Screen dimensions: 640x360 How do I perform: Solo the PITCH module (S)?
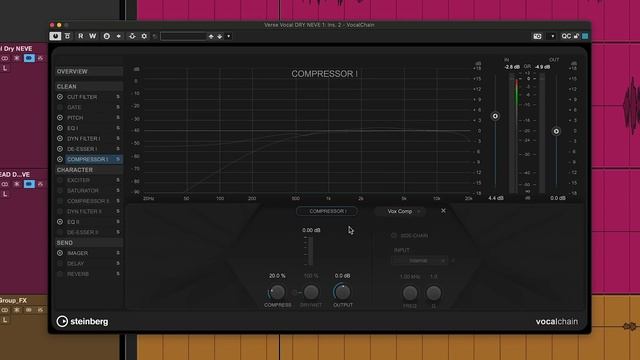click(118, 118)
